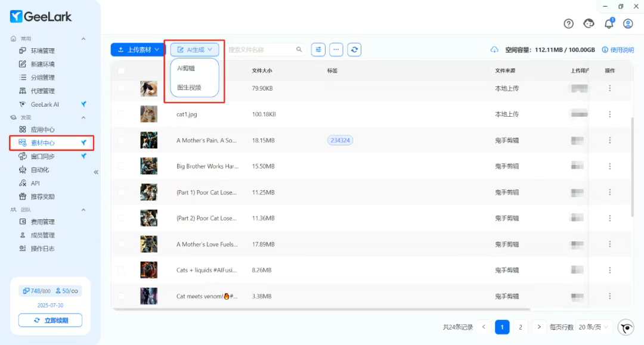Open the more options ellipsis button

tap(336, 50)
